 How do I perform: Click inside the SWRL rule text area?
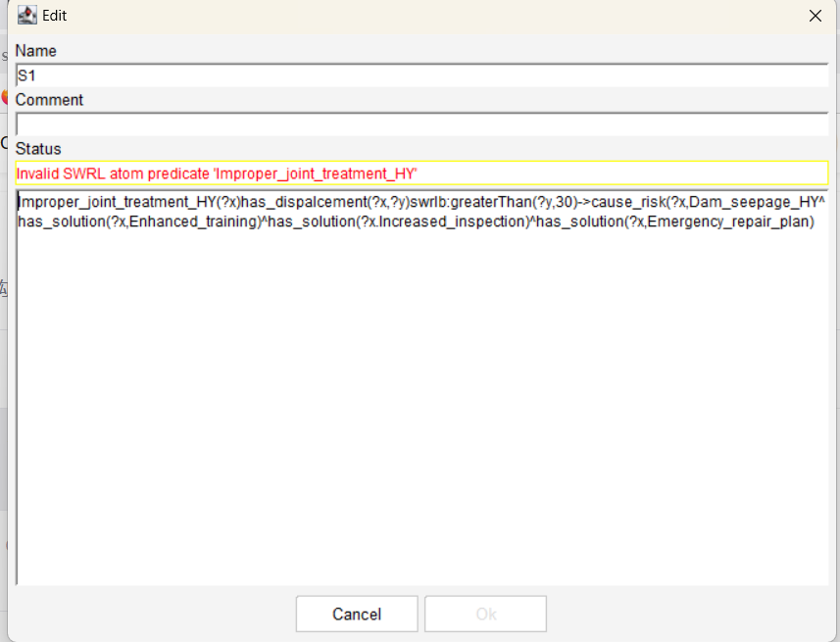click(421, 387)
